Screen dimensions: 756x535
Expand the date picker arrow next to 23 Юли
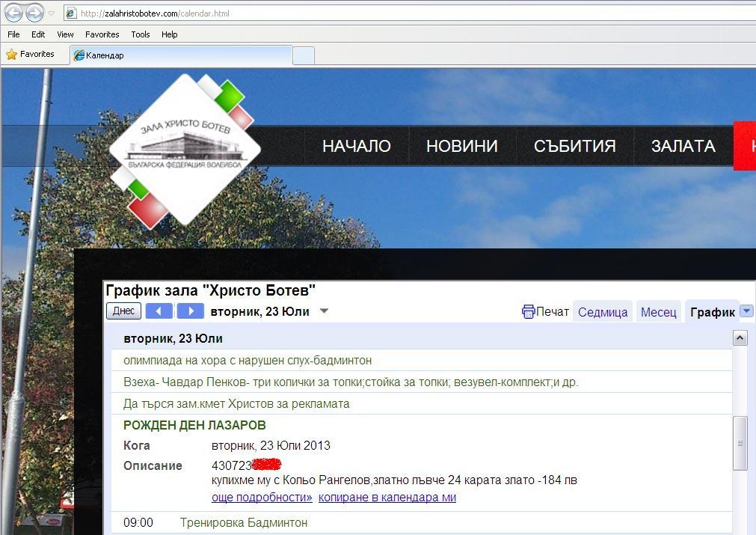tap(325, 311)
